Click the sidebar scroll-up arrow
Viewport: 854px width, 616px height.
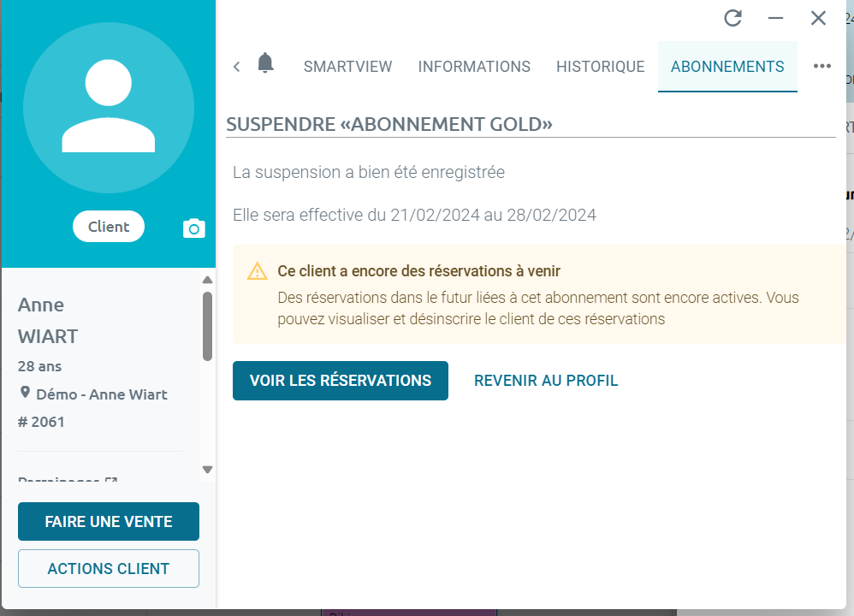point(207,280)
